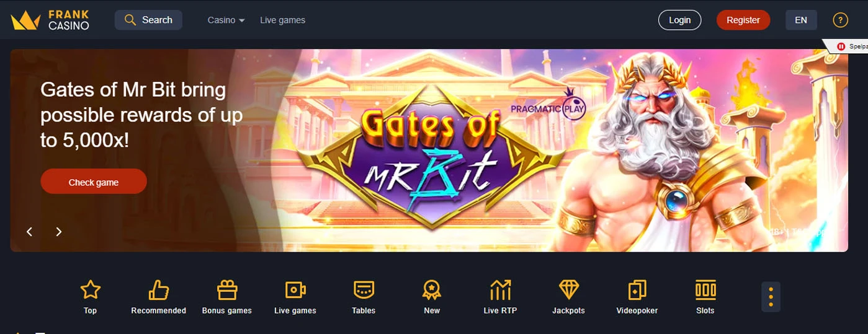The image size is (868, 334).
Task: Show New games ribbon category
Action: coord(432,297)
